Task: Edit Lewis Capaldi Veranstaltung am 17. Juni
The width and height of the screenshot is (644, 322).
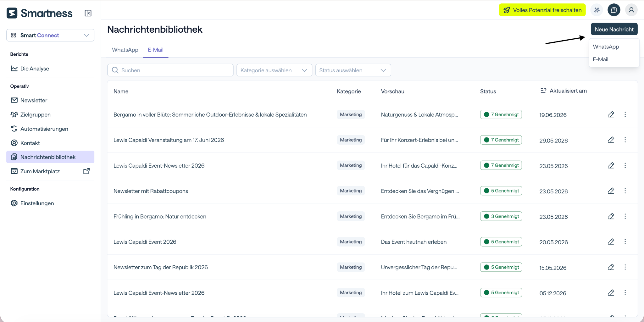Action: pos(611,140)
